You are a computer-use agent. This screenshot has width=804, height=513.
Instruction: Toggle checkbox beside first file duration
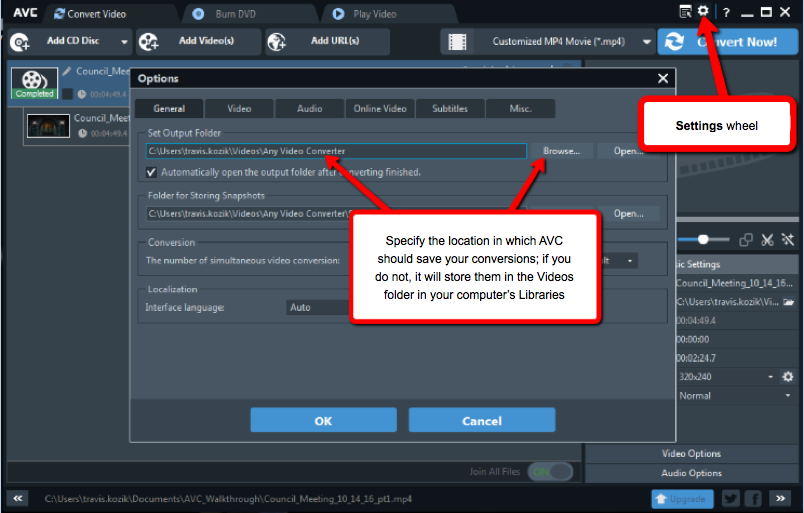click(x=67, y=94)
